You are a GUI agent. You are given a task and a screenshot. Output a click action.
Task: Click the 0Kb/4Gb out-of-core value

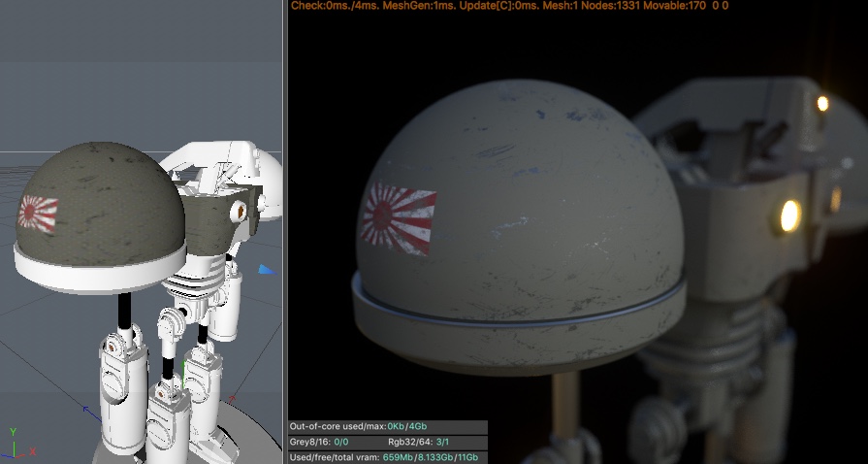[407, 426]
